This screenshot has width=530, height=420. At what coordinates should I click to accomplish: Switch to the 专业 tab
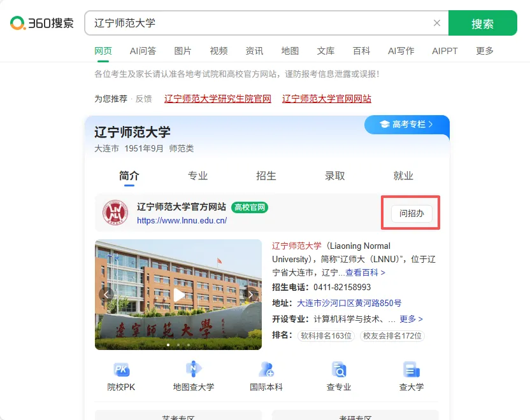pyautogui.click(x=197, y=176)
